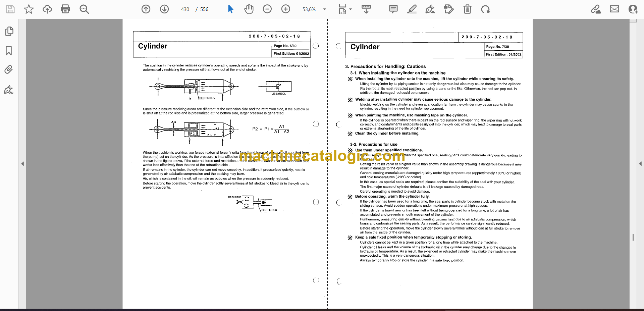Share a link to the file
The height and width of the screenshot is (311, 644).
tap(596, 9)
